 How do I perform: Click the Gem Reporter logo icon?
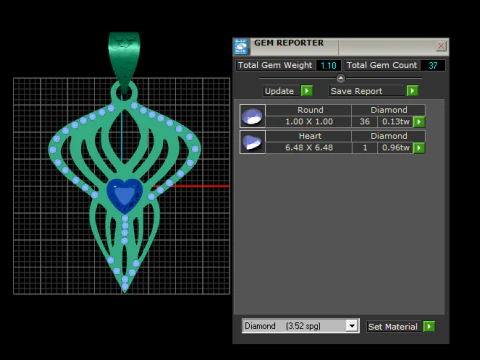point(241,46)
